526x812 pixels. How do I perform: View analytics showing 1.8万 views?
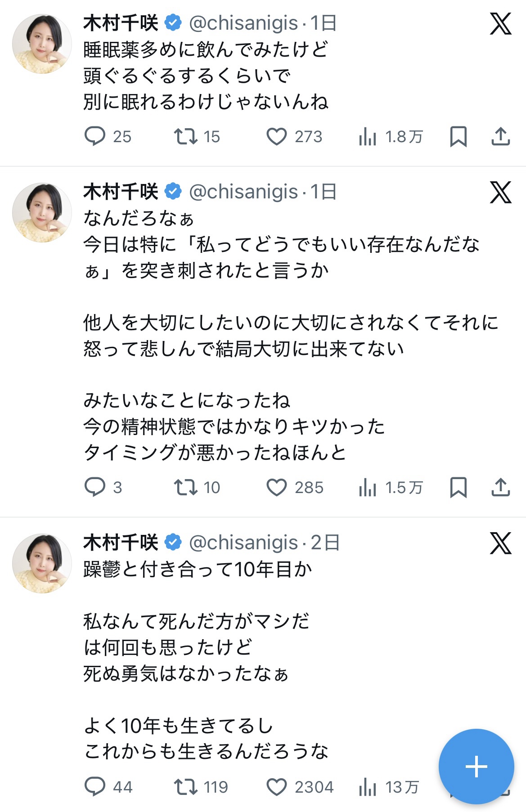point(368,136)
